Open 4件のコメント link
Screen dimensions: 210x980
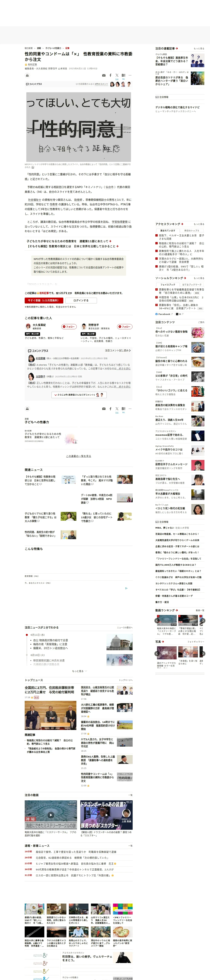point(101,84)
